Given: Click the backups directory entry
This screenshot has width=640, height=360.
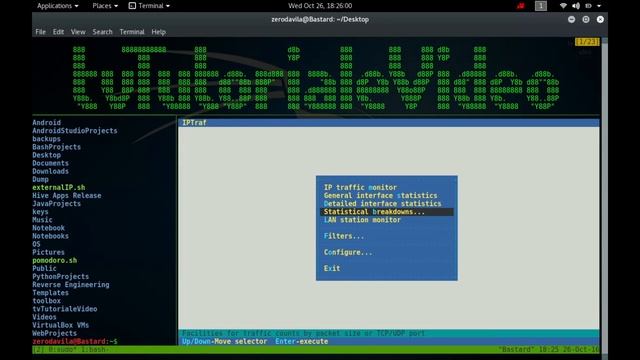Looking at the screenshot, I should tap(47, 139).
